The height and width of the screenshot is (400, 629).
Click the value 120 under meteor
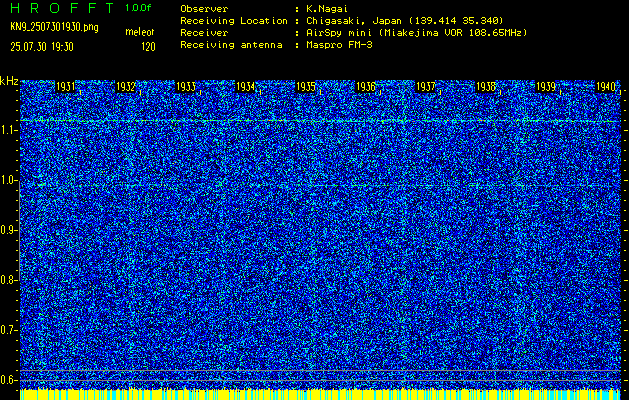point(148,47)
